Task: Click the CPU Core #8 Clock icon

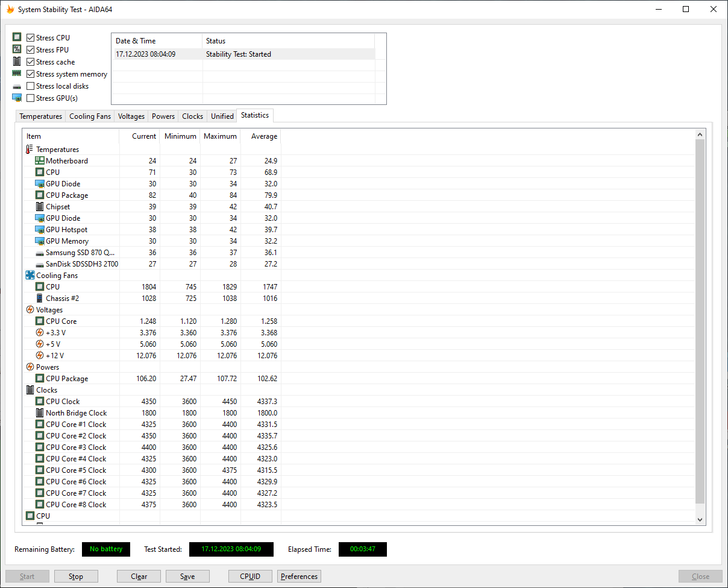Action: tap(40, 505)
